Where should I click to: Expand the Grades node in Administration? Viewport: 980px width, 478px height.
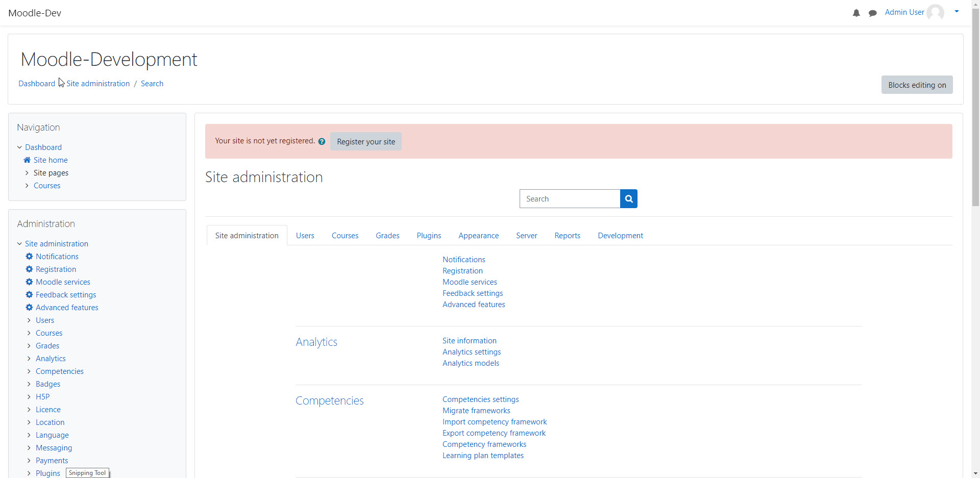point(29,345)
